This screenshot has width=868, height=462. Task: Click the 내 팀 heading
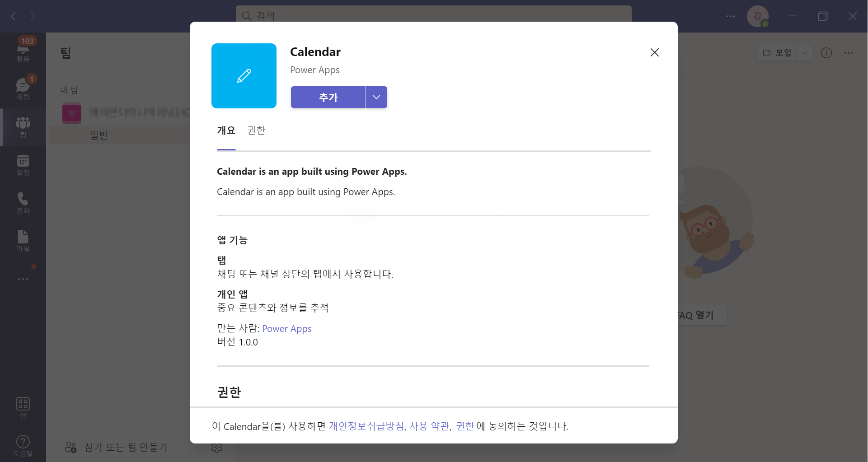[69, 90]
